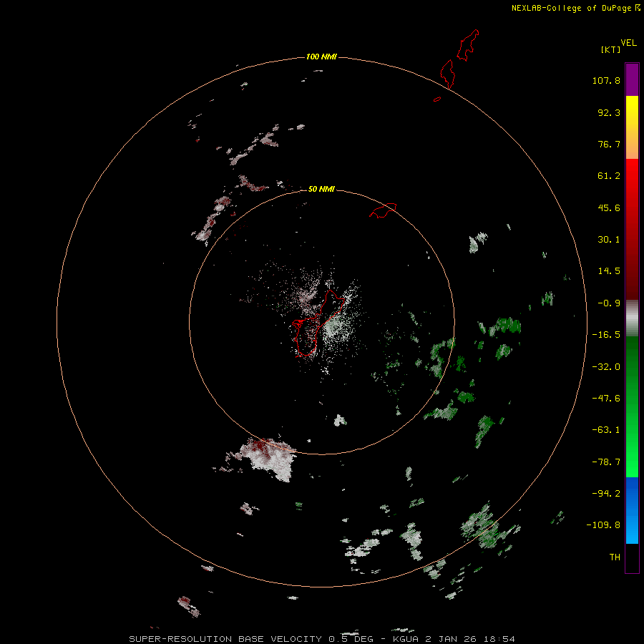Click the blue segment of velocity color bar
644x644 pixels.
(x=632, y=510)
